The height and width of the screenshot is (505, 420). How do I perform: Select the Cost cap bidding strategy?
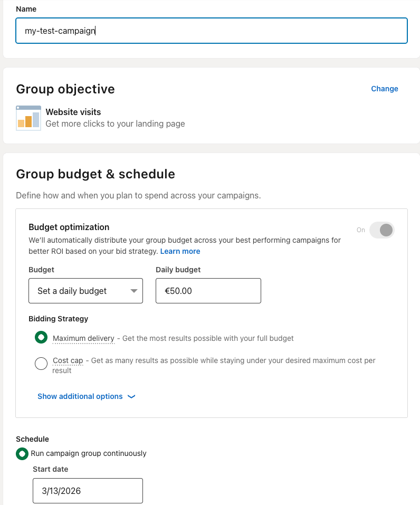(41, 364)
